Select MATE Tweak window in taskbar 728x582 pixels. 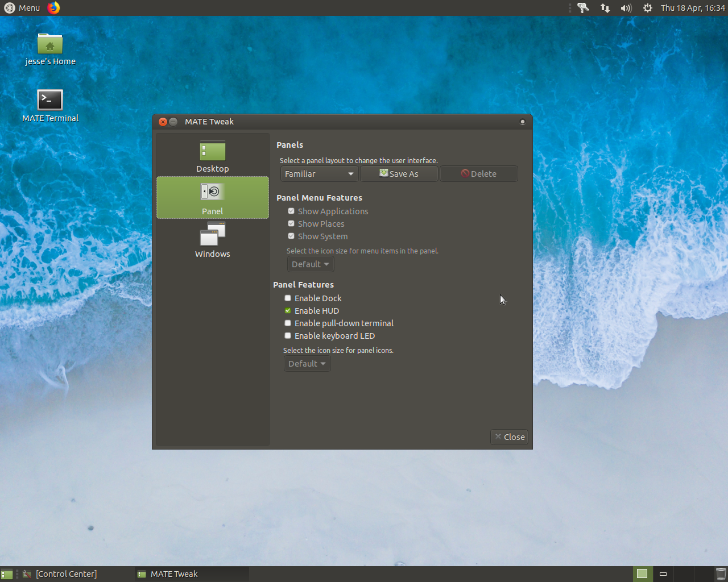click(192, 574)
